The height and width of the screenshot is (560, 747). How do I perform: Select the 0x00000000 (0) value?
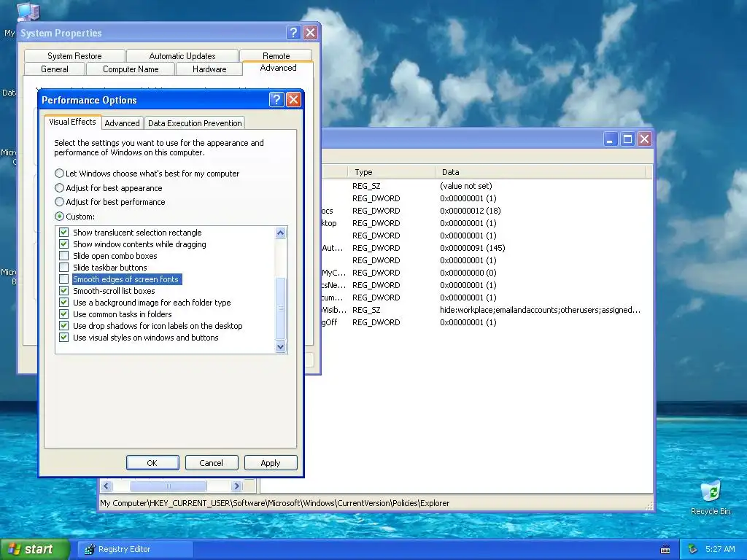click(468, 273)
